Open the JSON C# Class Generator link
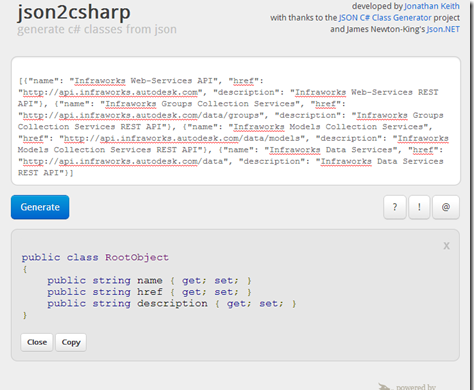474x390 pixels. (385, 18)
